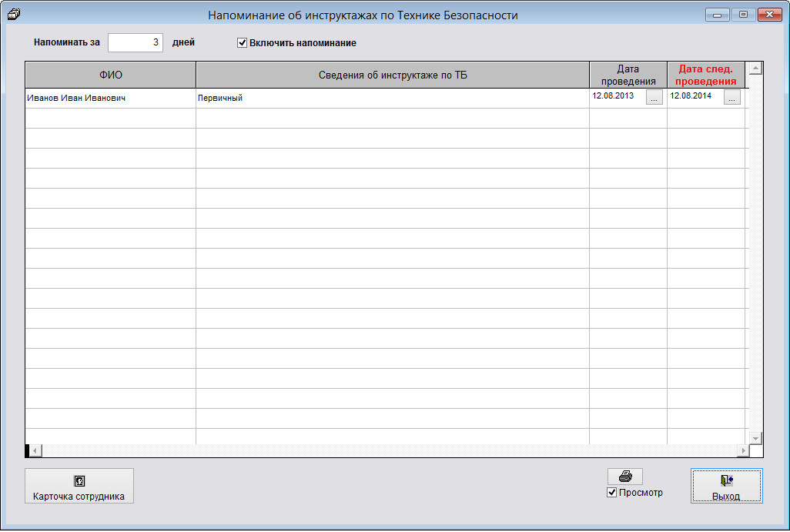Viewport: 790px width, 532px height.
Task: Open date picker for 12.08.2014
Action: coord(731,98)
